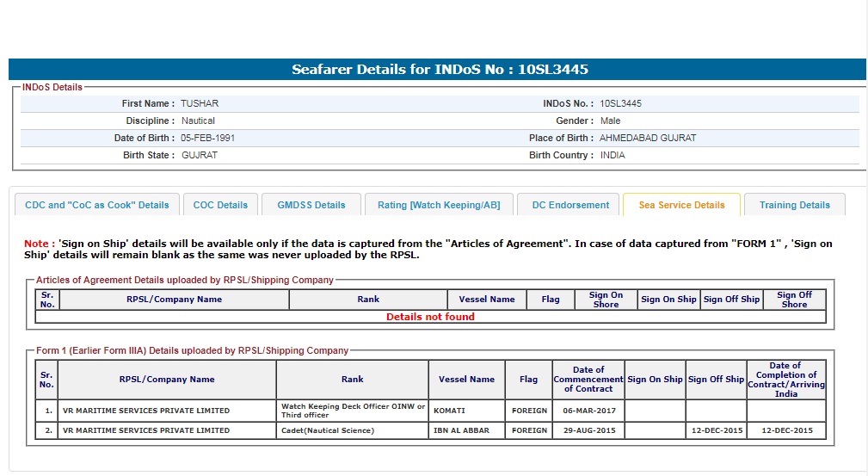
Task: Click the 29-AUG-2015 commencement date cell
Action: point(588,430)
